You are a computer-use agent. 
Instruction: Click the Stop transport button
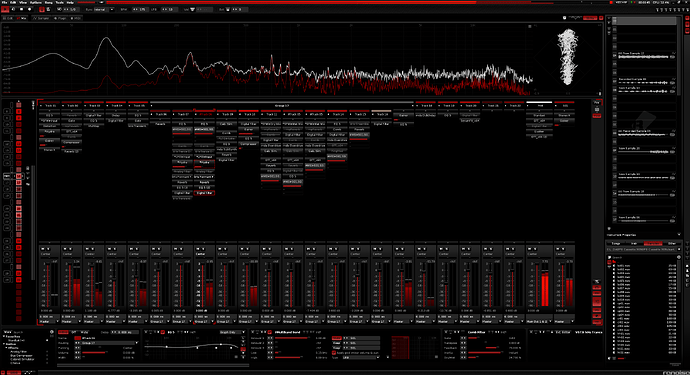tap(22, 9)
